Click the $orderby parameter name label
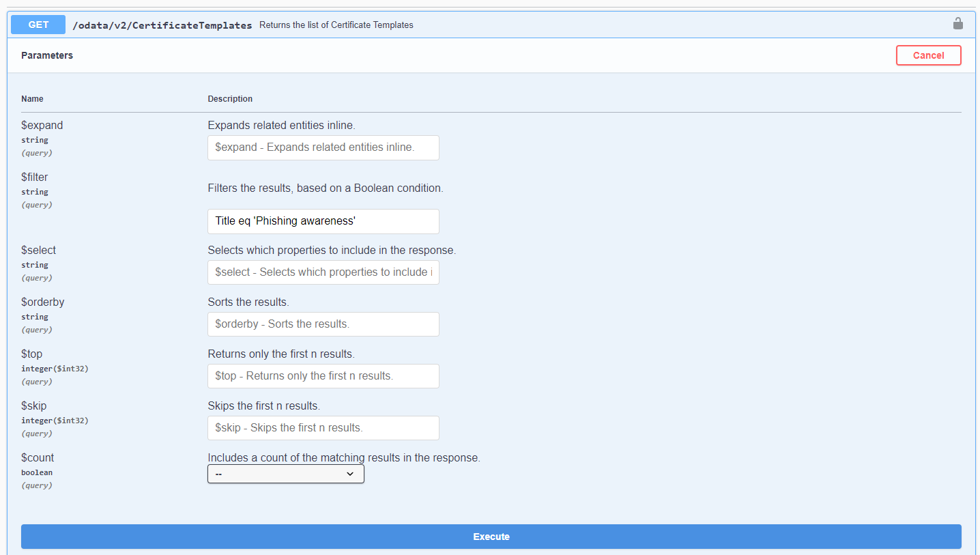980x555 pixels. click(x=42, y=302)
